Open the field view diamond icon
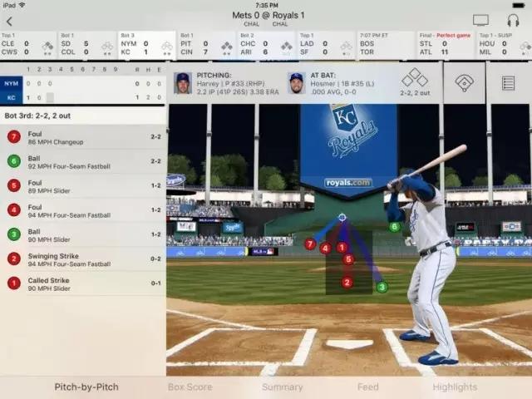 tap(464, 83)
